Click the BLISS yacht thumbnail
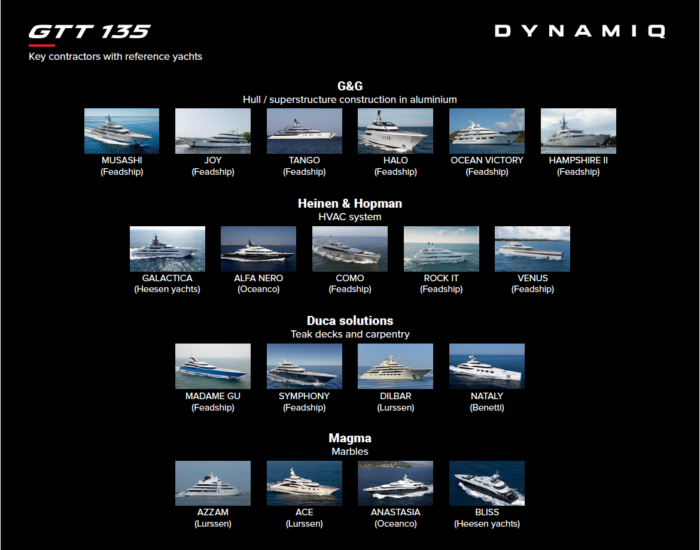The width and height of the screenshot is (700, 550). pos(487,483)
